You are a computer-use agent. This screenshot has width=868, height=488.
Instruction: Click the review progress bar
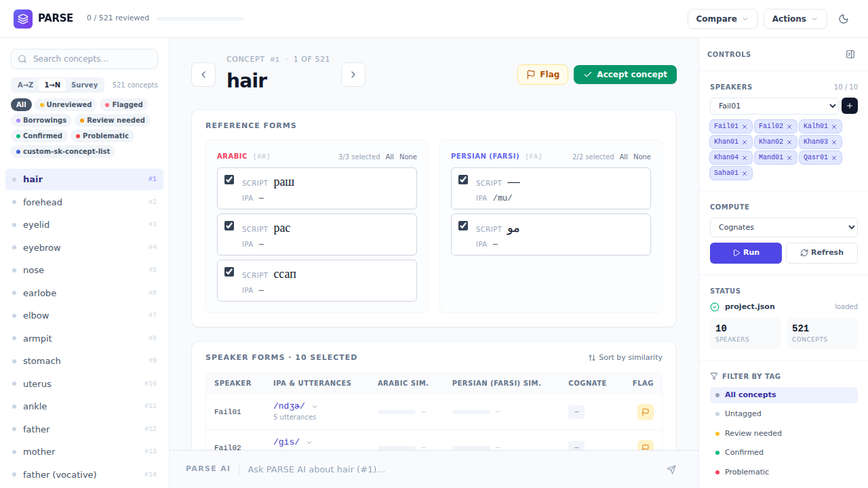pos(201,19)
